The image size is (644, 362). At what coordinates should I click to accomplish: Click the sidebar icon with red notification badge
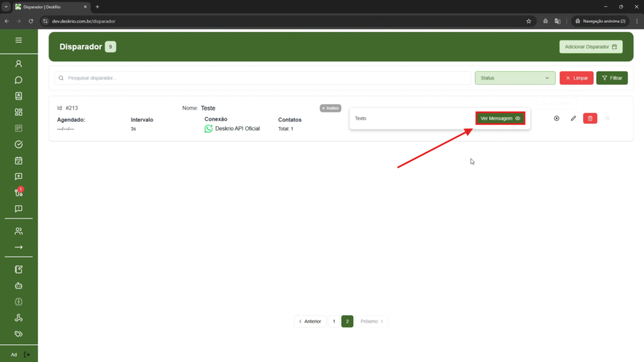18,192
